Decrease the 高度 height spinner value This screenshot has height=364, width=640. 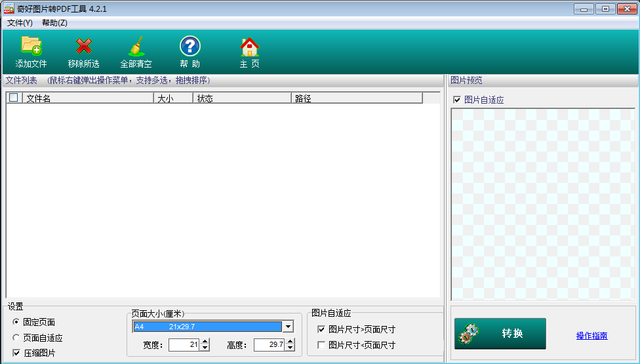coord(290,348)
